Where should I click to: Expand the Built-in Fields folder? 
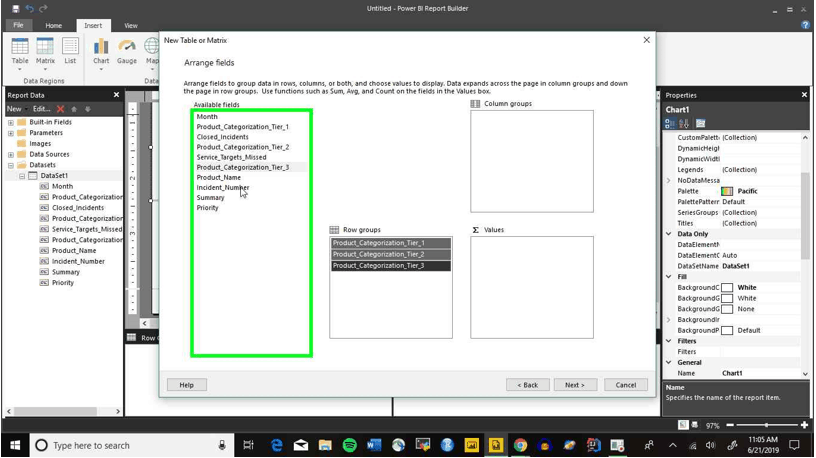10,122
